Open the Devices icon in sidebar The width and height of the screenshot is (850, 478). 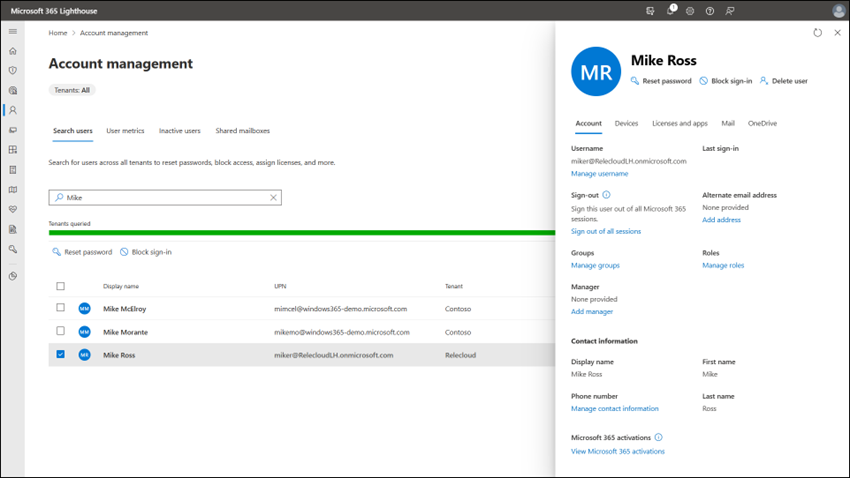tap(13, 130)
